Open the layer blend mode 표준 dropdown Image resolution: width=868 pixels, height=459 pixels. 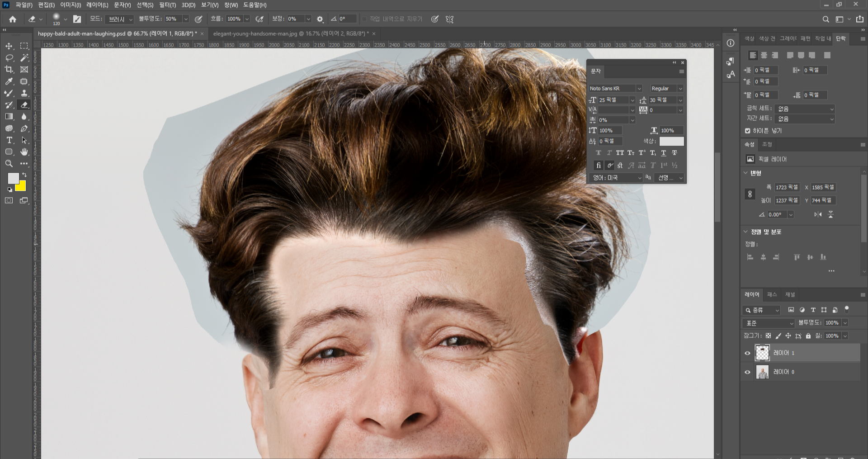click(x=769, y=323)
